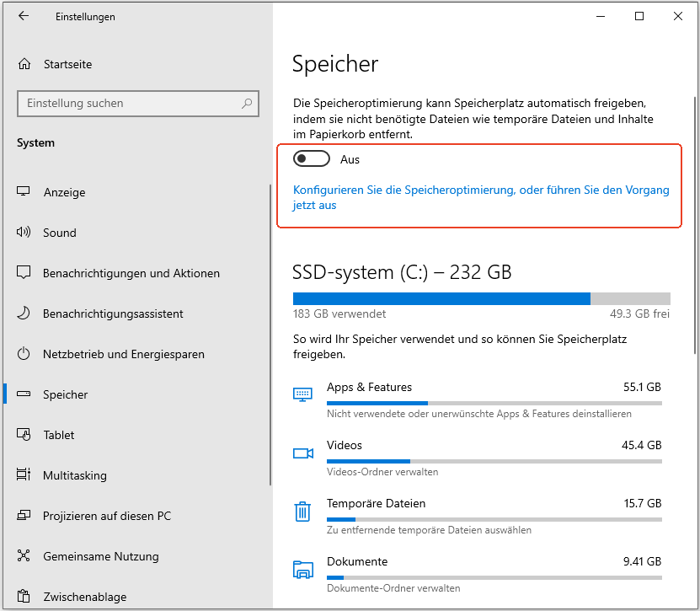The height and width of the screenshot is (611, 700).
Task: Click the Temporäre Dateien trash icon
Action: (302, 511)
